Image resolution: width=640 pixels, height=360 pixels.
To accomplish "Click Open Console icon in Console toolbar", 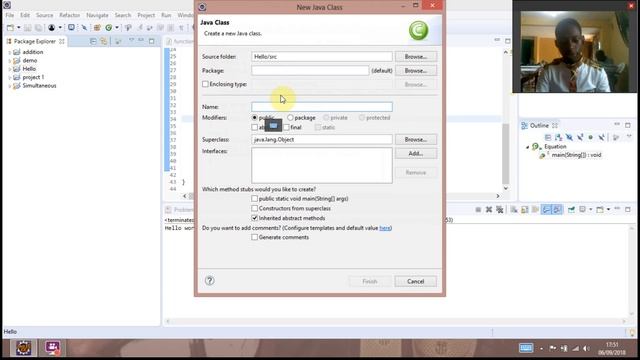I will 600,209.
